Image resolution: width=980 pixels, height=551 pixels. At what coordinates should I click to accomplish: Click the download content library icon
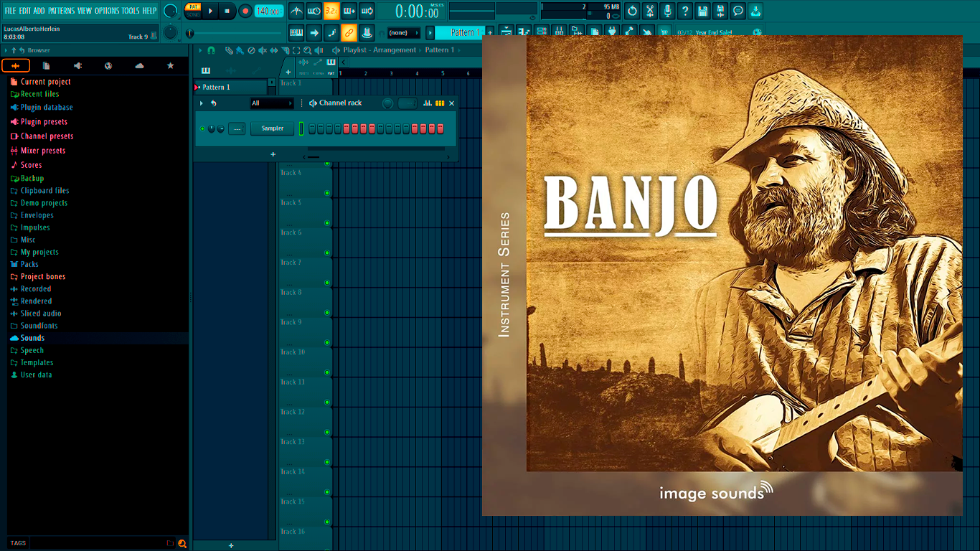(755, 11)
